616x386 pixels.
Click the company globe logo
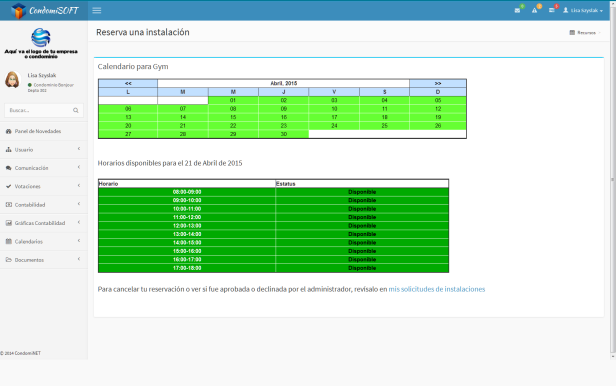(41, 37)
